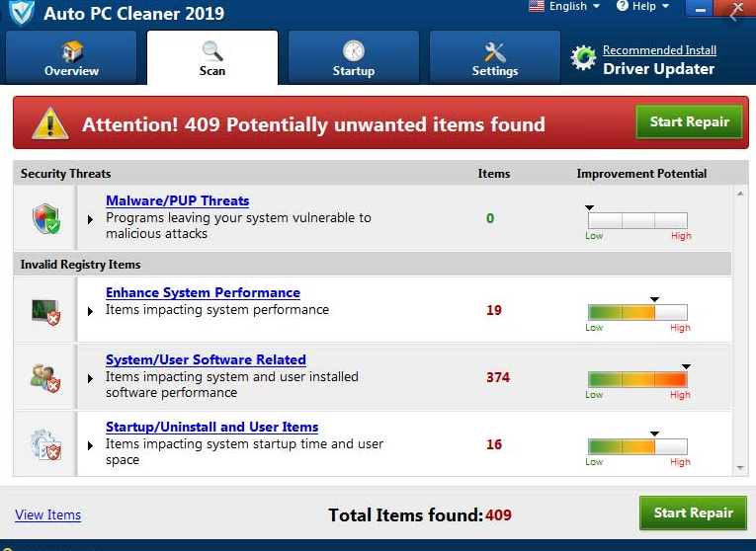Expand the Malware/PUP Threats row arrow
Screen dimensions: 756x551
pyautogui.click(x=90, y=219)
